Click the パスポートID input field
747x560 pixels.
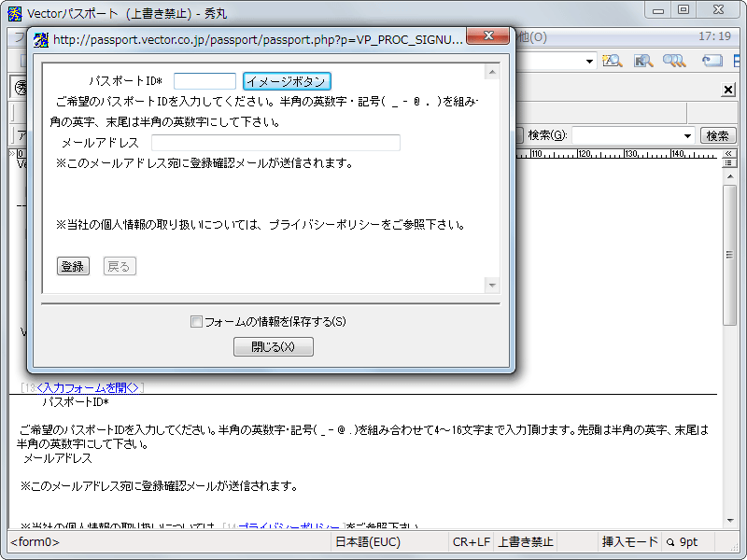coord(204,81)
